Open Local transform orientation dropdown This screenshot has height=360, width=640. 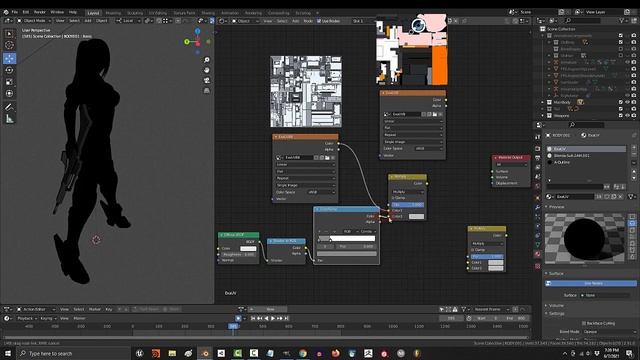[x=128, y=21]
